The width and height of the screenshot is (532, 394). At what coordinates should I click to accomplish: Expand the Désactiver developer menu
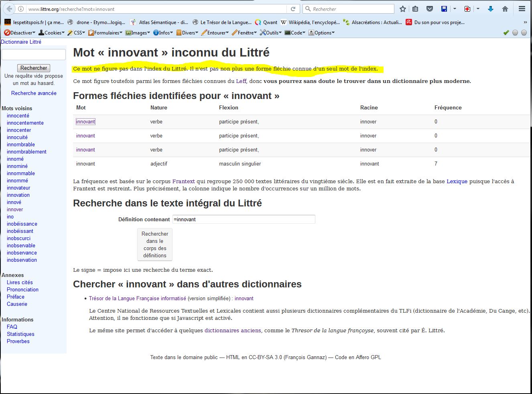[20, 33]
